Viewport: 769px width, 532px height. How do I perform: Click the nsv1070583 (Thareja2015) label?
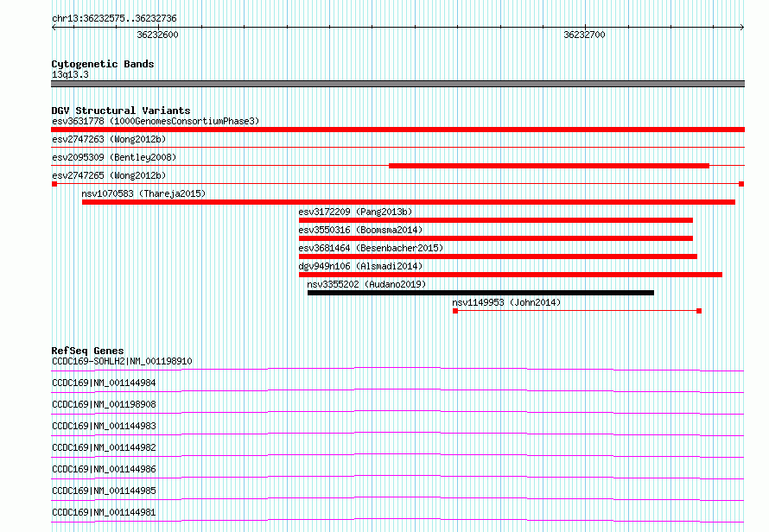(143, 193)
